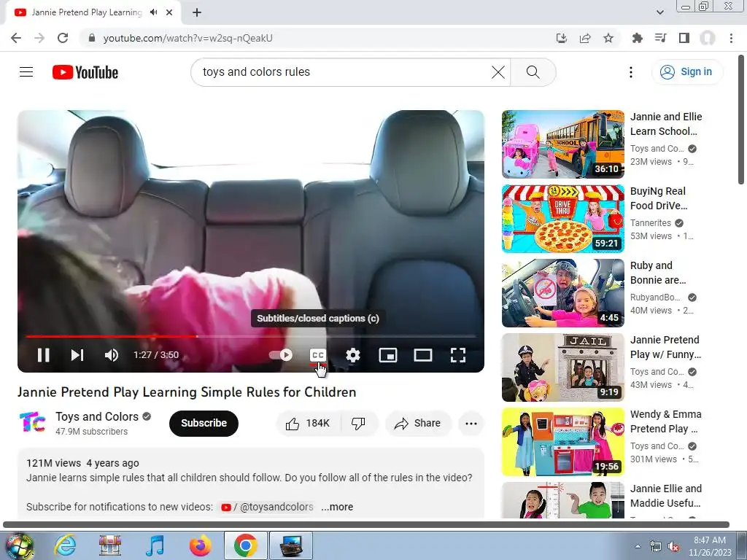
Task: Open a new browser tab
Action: (x=197, y=12)
